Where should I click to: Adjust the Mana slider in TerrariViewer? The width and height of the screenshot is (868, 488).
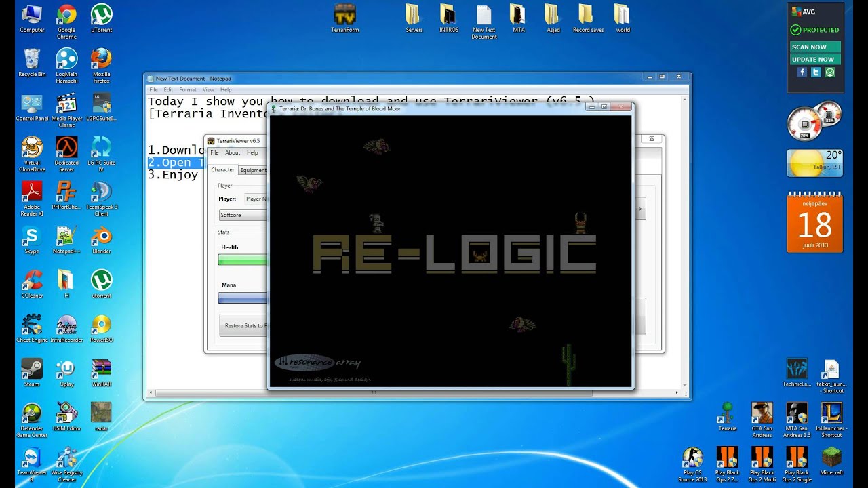pyautogui.click(x=243, y=298)
